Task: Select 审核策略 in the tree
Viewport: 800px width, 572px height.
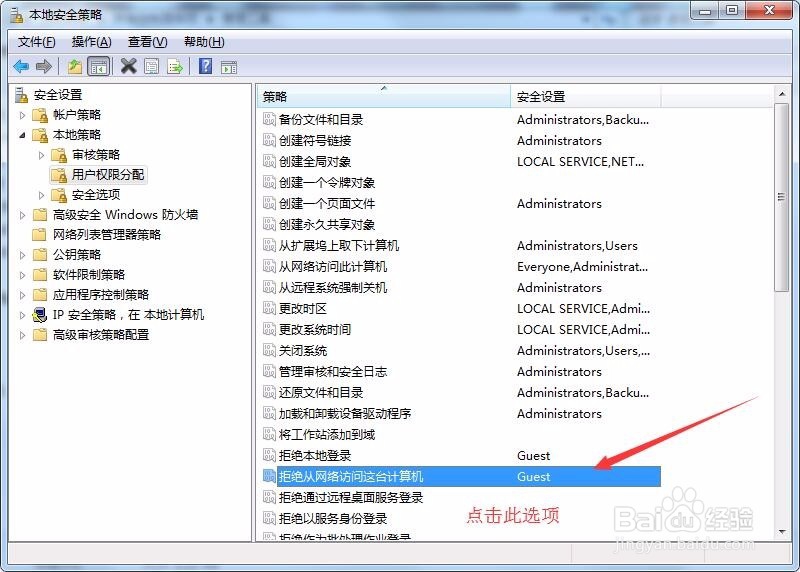Action: pos(96,155)
